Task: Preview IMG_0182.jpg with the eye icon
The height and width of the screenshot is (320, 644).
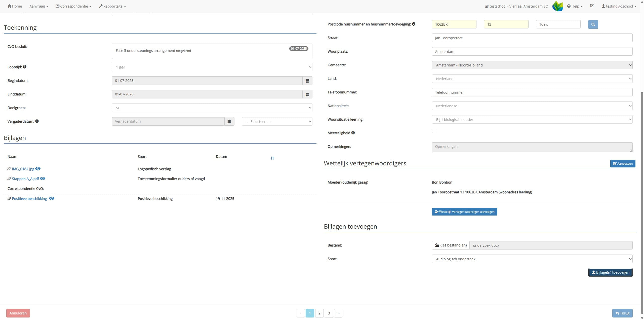Action: point(38,169)
